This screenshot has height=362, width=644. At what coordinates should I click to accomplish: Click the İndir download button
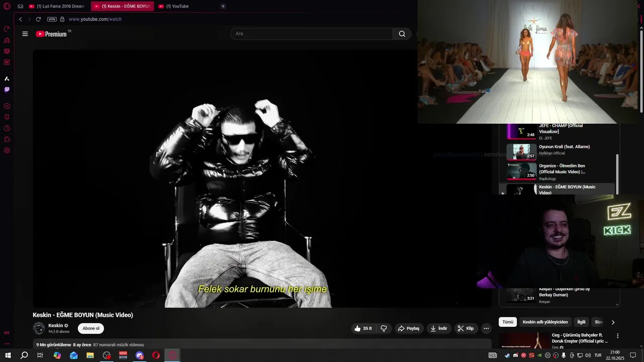(439, 328)
